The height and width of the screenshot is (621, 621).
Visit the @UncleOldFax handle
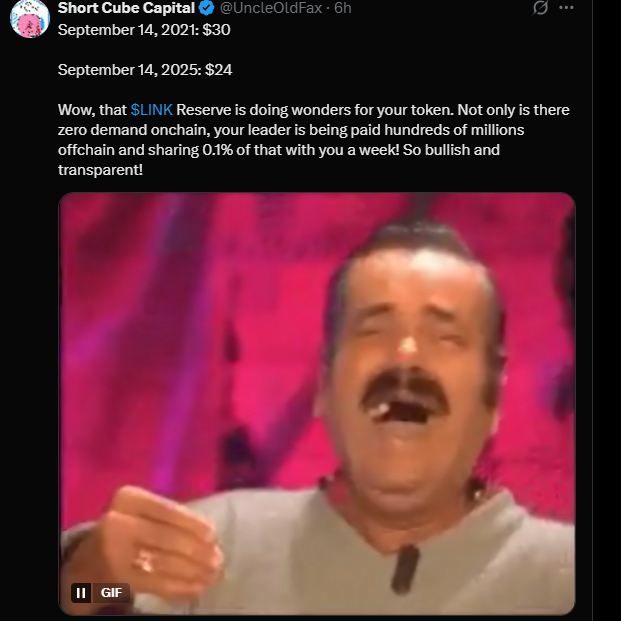pyautogui.click(x=270, y=8)
